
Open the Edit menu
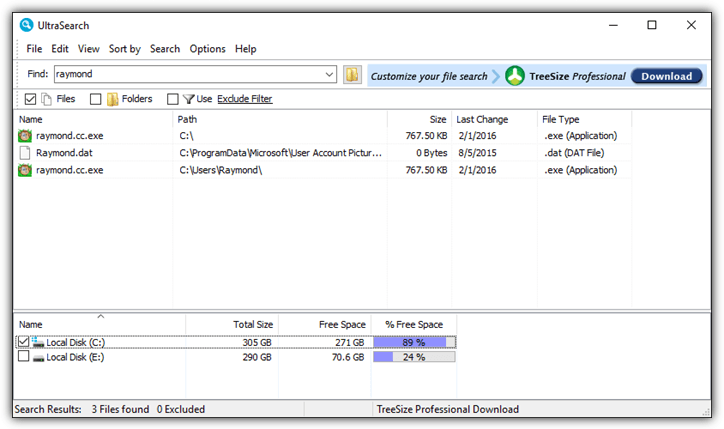(x=60, y=49)
